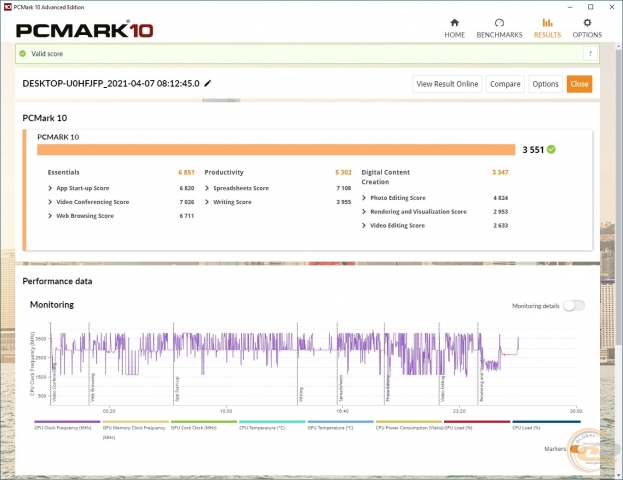The width and height of the screenshot is (623, 480).
Task: Click the result name DESKTOP-U0HFJFP text
Action: tap(111, 83)
